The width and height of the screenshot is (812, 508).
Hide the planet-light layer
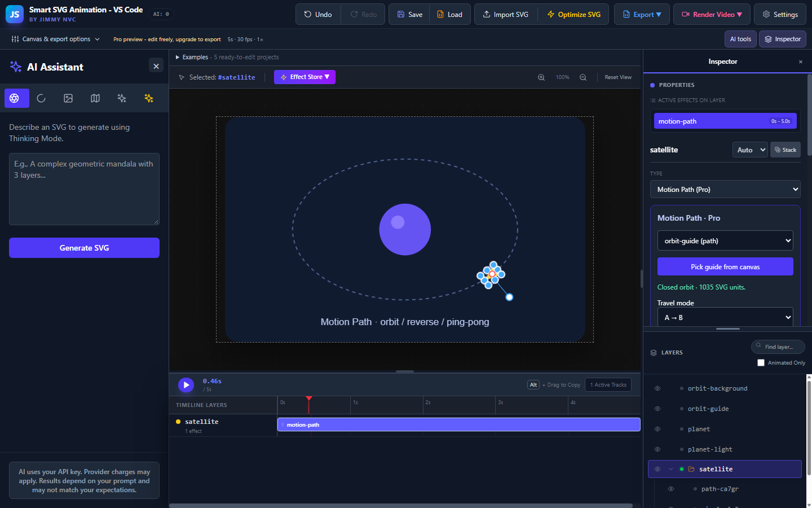[x=657, y=449]
